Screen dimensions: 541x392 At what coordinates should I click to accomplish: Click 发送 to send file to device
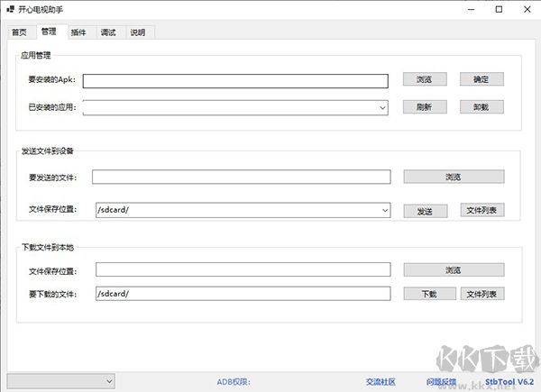point(425,211)
